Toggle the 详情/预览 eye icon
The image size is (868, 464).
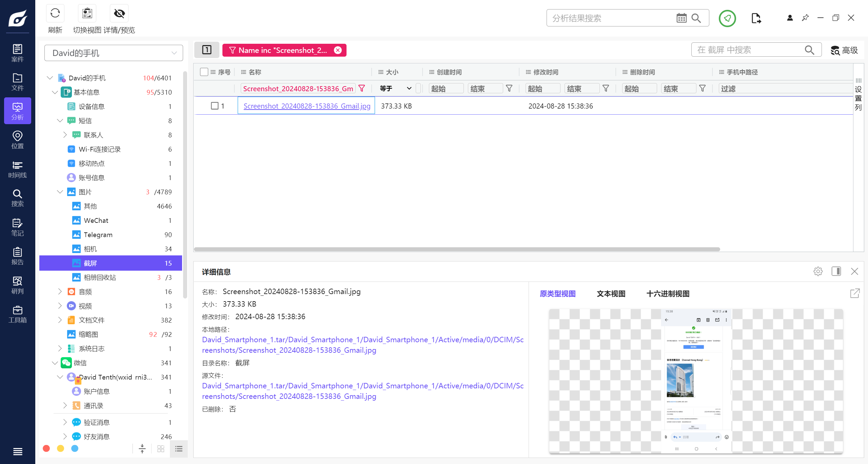pos(119,14)
